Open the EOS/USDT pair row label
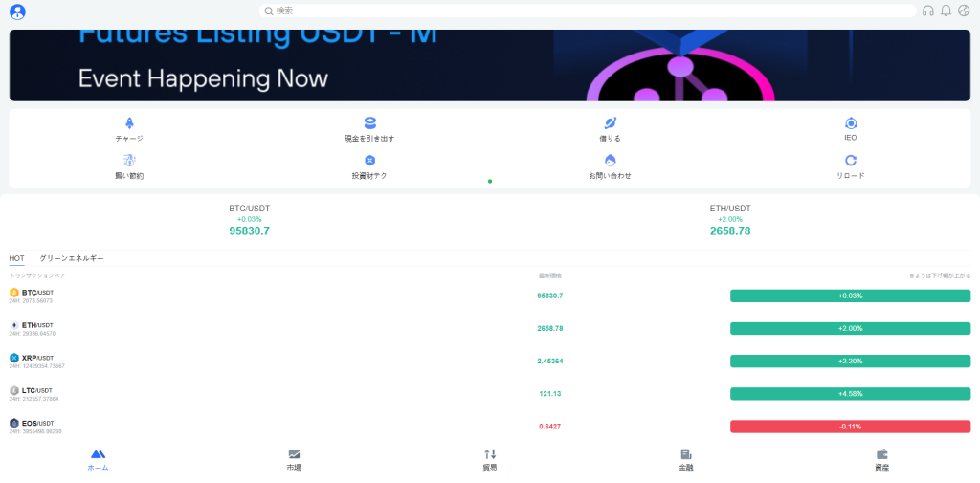This screenshot has width=980, height=483. tap(38, 423)
